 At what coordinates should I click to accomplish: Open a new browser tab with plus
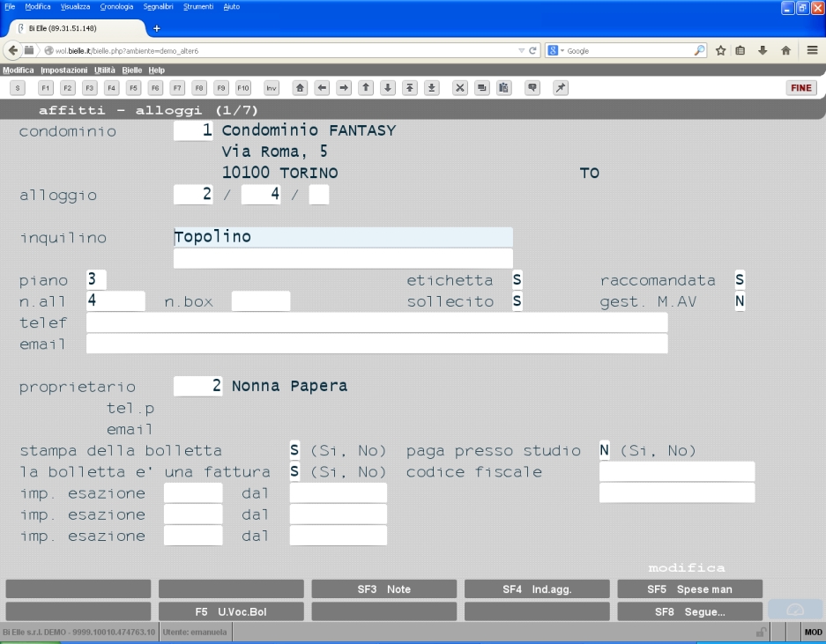click(x=156, y=28)
